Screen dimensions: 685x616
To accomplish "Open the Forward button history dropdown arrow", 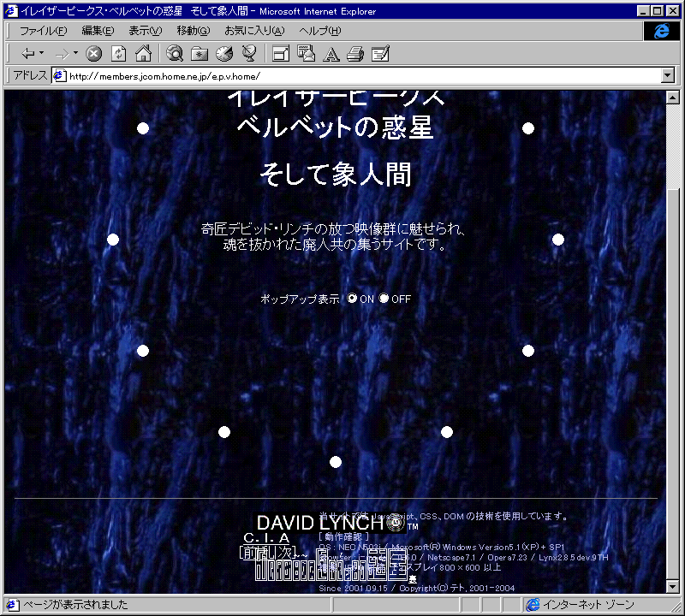I will point(75,53).
